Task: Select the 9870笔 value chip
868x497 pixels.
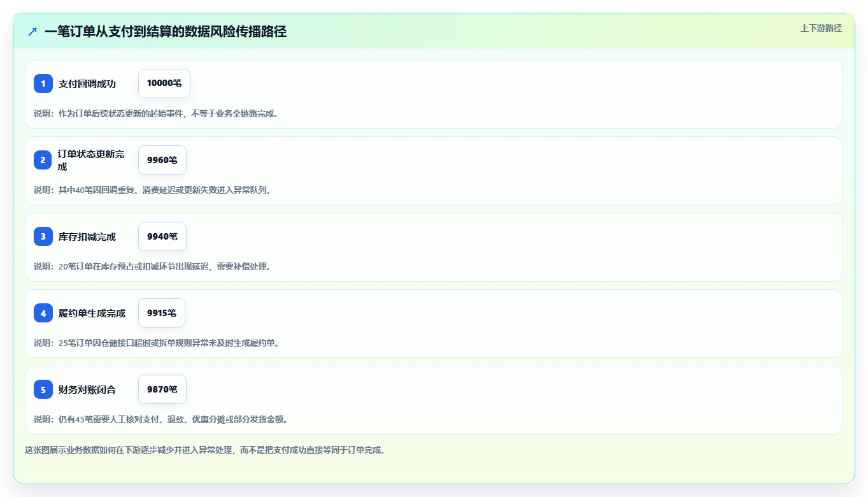Action: (x=162, y=389)
